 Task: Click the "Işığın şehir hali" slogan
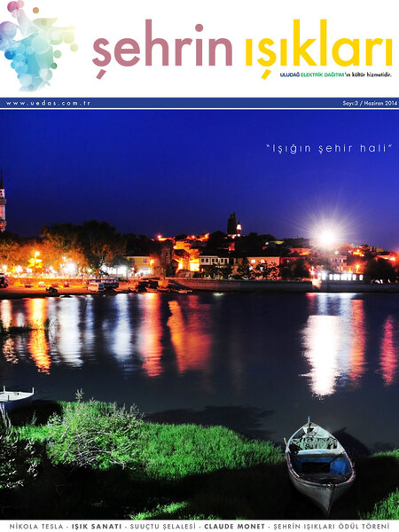click(328, 148)
